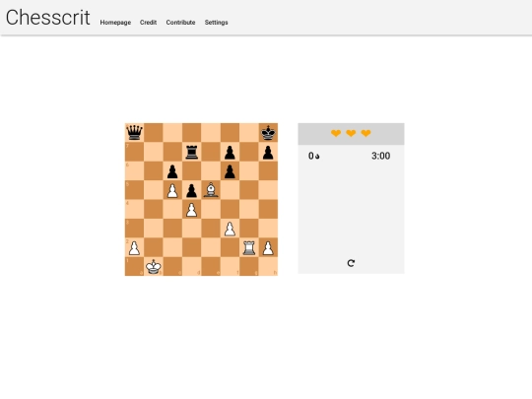Click the empty e4 square
This screenshot has width=532, height=399.
click(x=211, y=209)
